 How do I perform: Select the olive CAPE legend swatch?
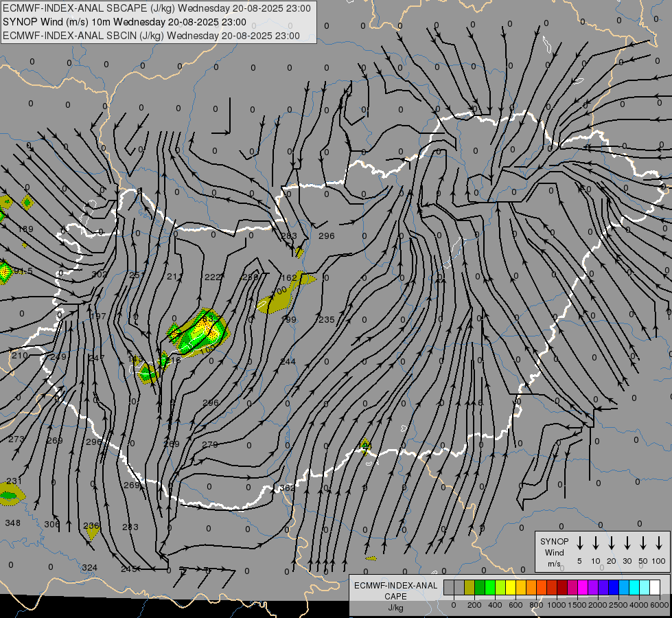coord(470,588)
